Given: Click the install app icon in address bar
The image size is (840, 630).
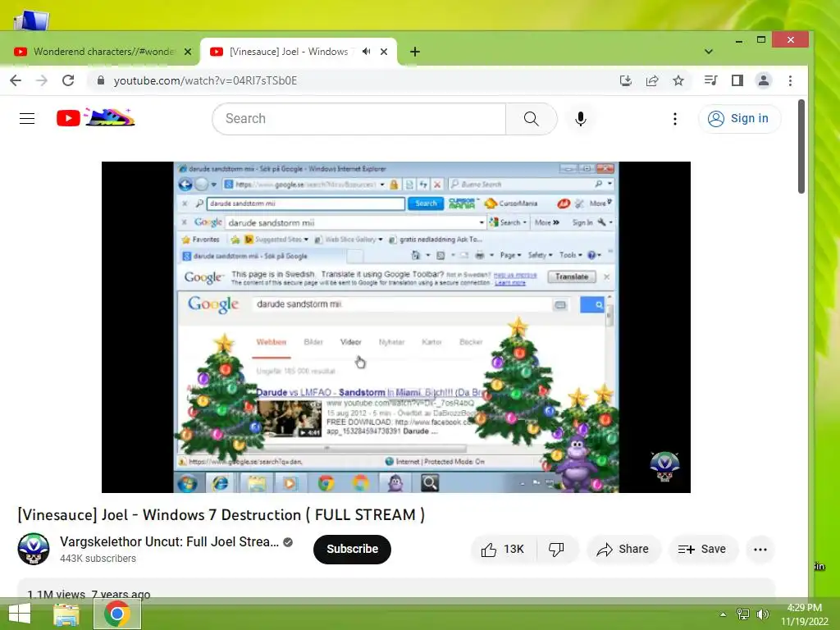Looking at the screenshot, I should (625, 81).
